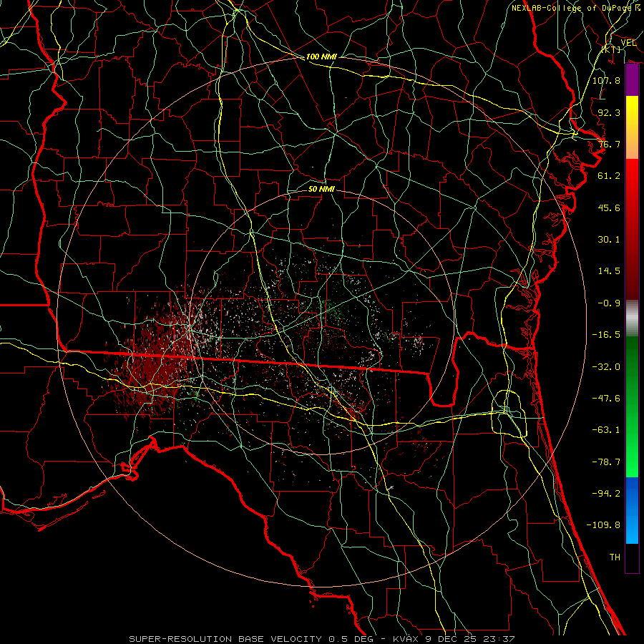Click the 30.1 velocity scale value
Image resolution: width=644 pixels, height=644 pixels.
pos(609,240)
